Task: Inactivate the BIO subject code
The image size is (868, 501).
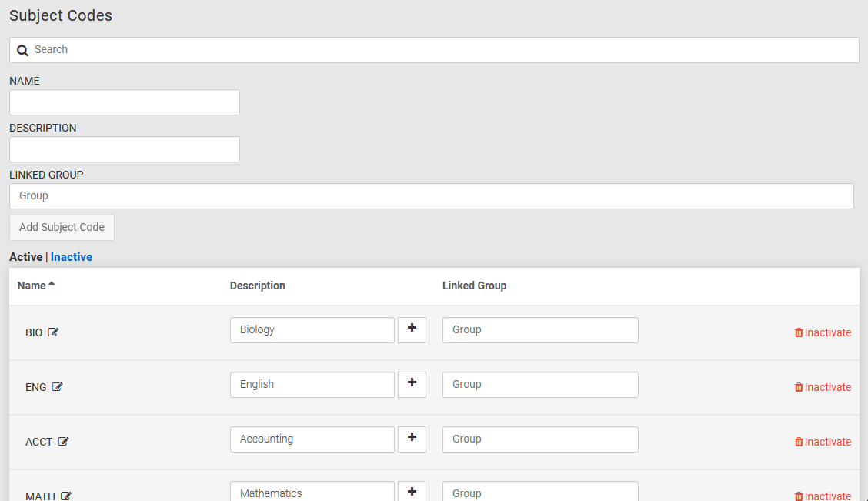Action: pyautogui.click(x=823, y=332)
